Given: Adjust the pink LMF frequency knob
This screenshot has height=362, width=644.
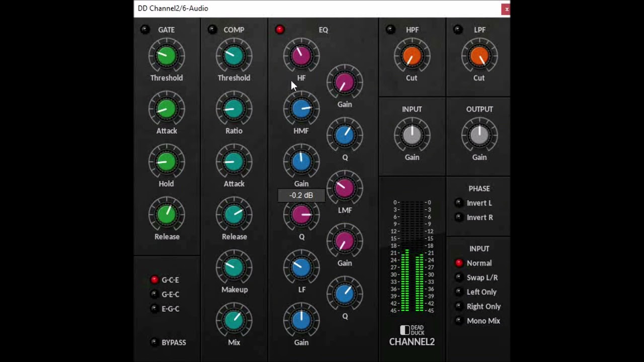Looking at the screenshot, I should click(345, 188).
